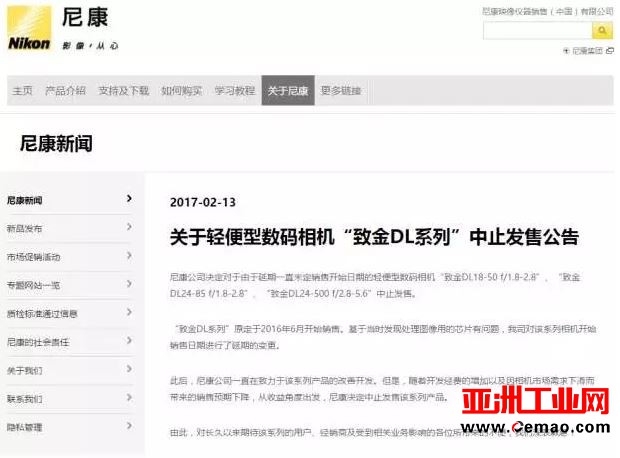Open the 产品介绍 menu item
Viewport: 620px width, 458px height.
pyautogui.click(x=65, y=91)
